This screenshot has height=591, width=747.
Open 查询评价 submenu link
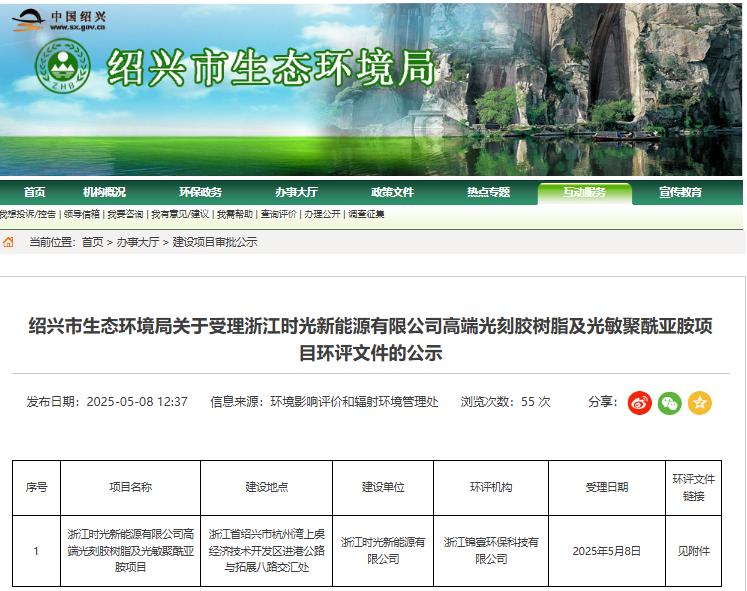tap(279, 214)
